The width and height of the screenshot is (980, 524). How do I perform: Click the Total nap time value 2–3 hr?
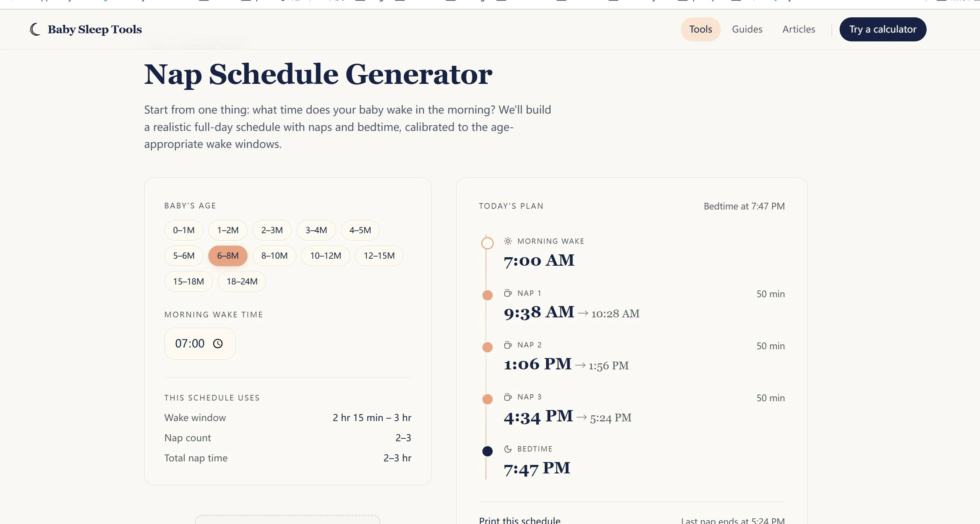398,458
